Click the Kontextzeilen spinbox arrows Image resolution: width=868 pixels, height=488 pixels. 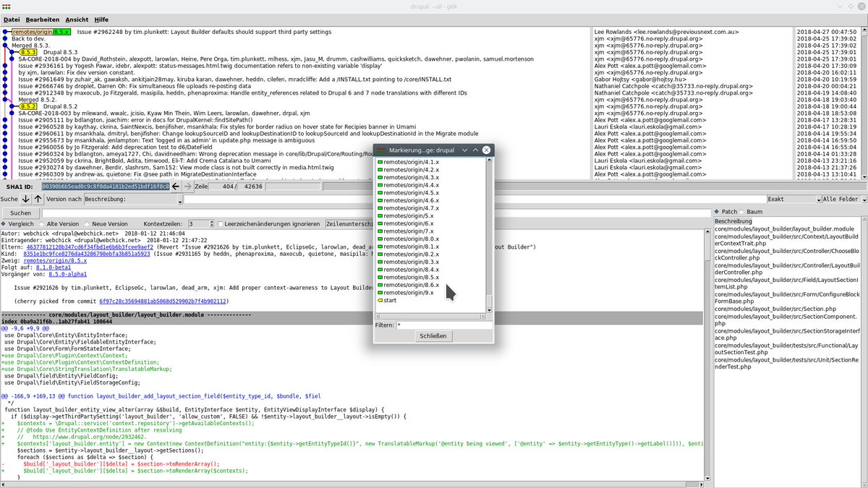(210, 224)
